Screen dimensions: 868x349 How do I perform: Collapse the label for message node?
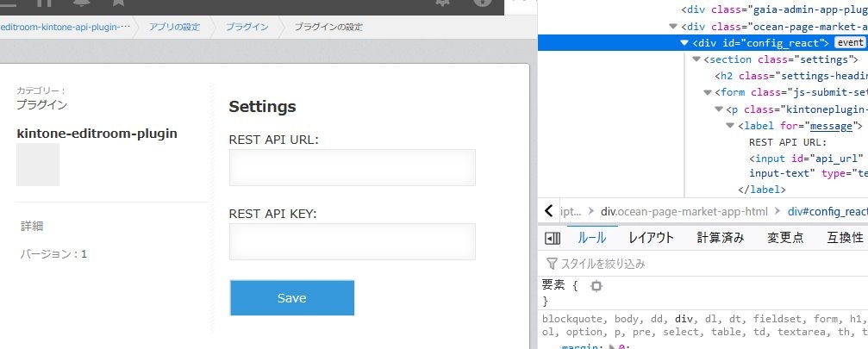pos(730,126)
